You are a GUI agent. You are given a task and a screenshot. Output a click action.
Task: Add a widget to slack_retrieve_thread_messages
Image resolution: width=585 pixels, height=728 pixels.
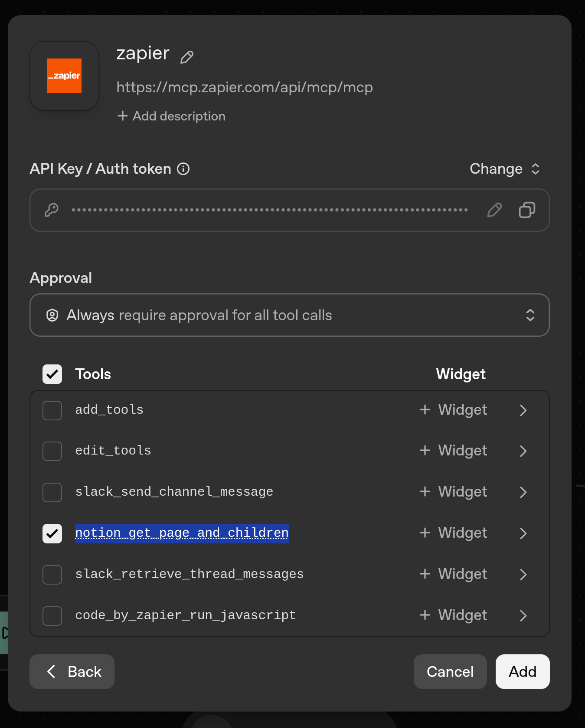tap(454, 574)
